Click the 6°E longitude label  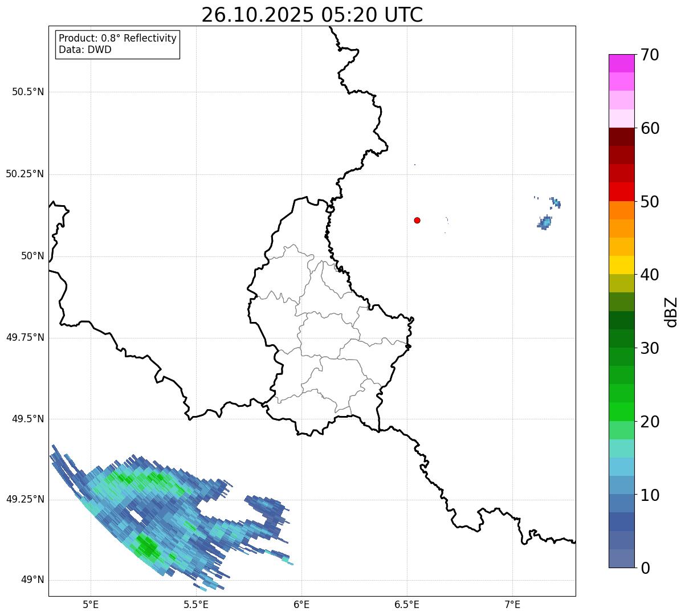click(x=301, y=604)
